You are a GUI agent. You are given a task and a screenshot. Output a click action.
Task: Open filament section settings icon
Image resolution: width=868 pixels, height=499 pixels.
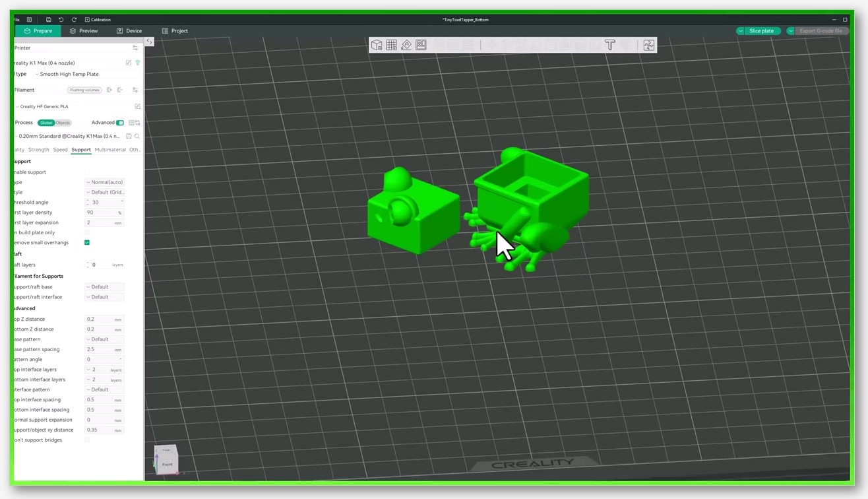click(x=135, y=90)
